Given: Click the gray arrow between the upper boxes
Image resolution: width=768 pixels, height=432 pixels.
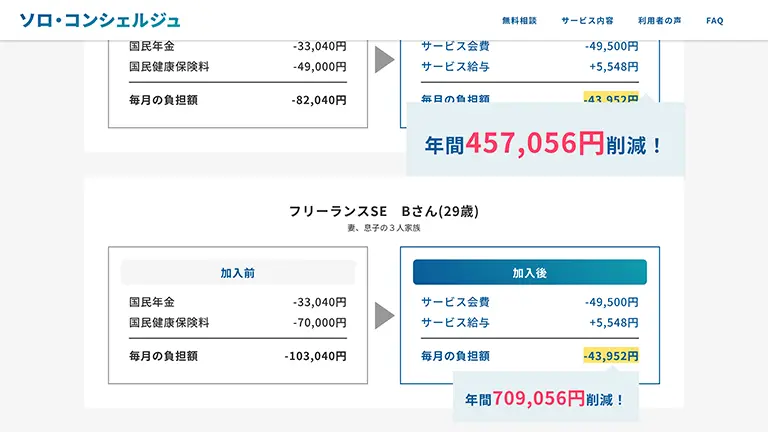Looking at the screenshot, I should [x=384, y=60].
